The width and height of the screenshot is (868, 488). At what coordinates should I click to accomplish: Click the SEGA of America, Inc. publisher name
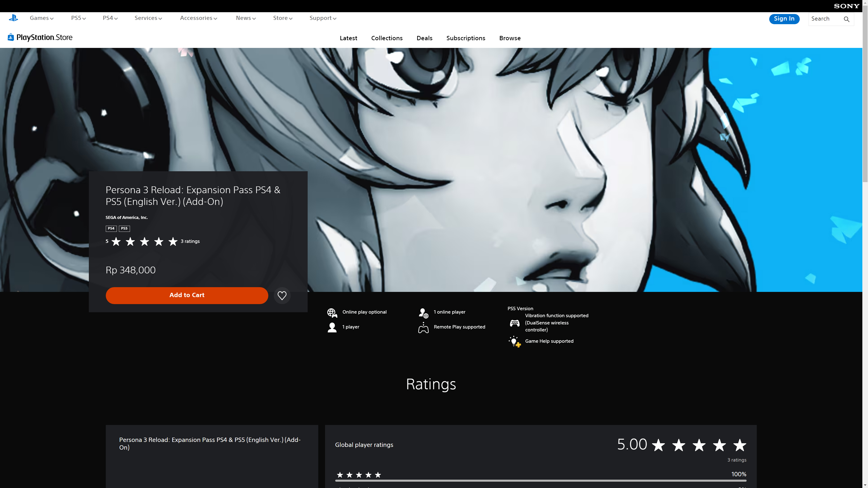[126, 218]
